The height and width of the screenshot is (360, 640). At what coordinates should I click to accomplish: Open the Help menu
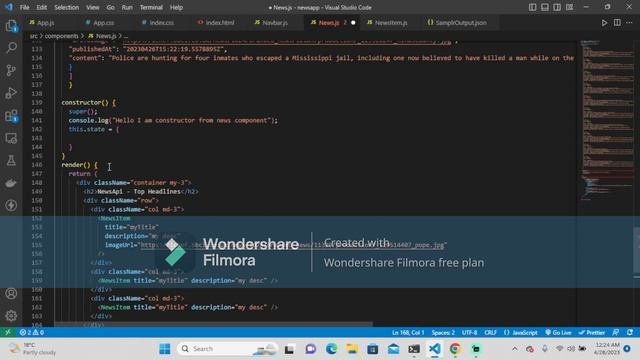[x=176, y=7]
